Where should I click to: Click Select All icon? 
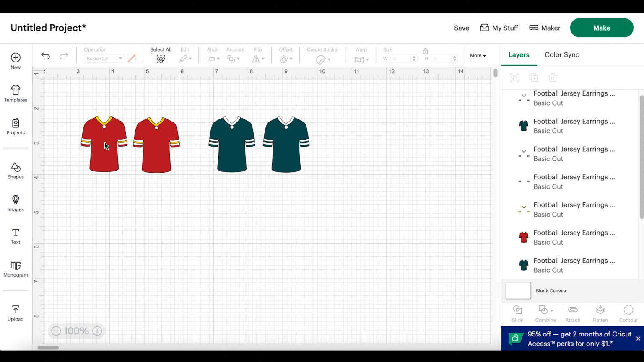161,59
